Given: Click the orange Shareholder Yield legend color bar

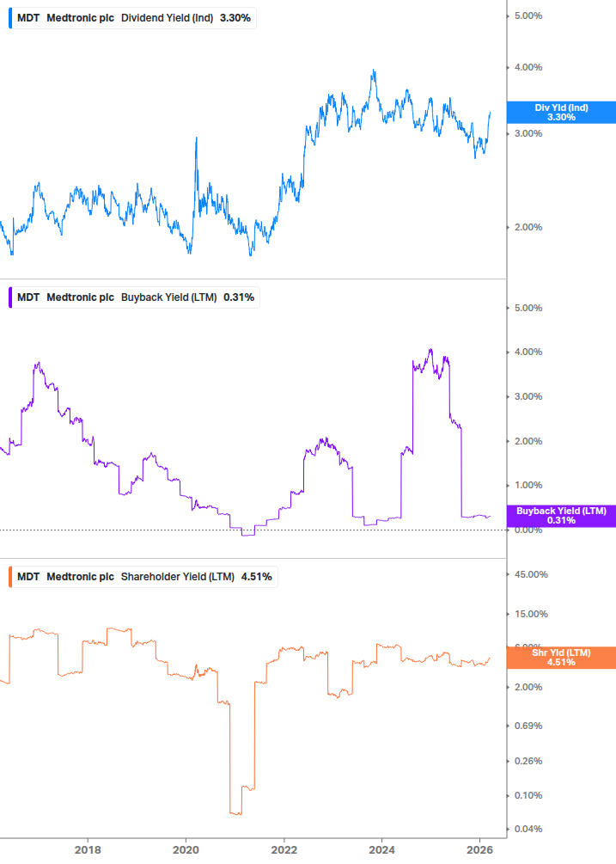Looking at the screenshot, I should 10,576.
